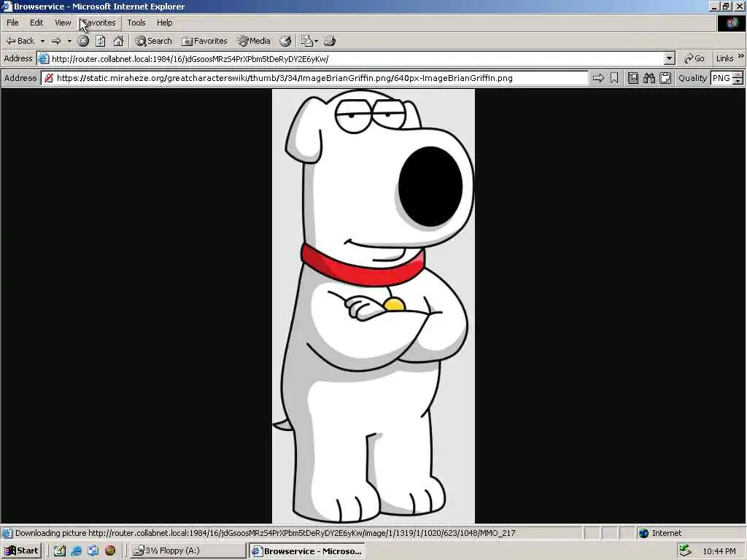Viewport: 747px width, 560px height.
Task: Click the Back navigation button
Action: (20, 41)
